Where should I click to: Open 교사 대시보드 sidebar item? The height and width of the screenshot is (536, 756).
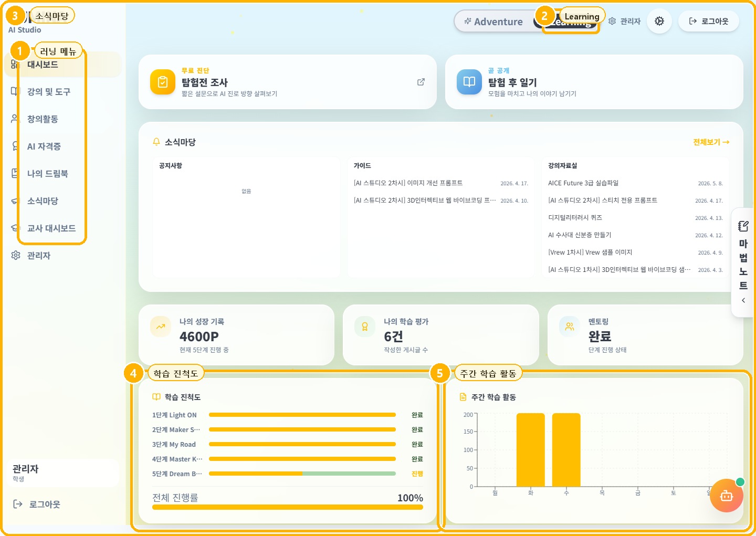[x=62, y=228]
